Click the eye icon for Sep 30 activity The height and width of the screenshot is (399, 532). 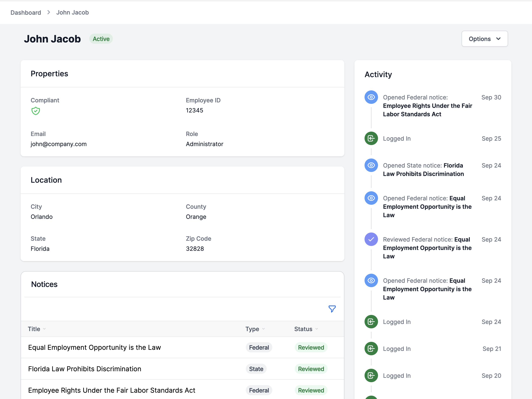pos(371,97)
